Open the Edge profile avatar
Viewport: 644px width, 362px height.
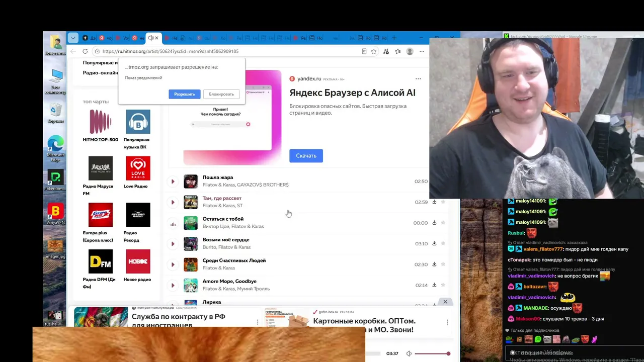410,51
